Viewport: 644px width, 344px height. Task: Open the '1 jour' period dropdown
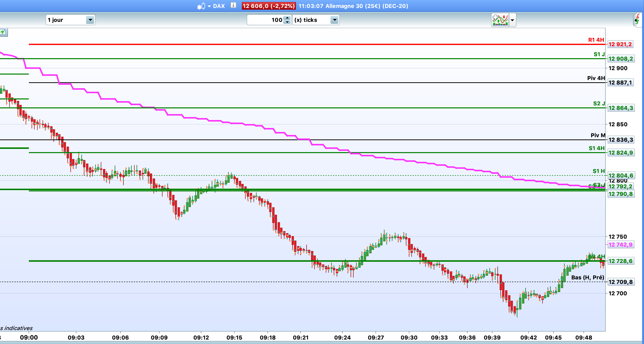point(70,20)
